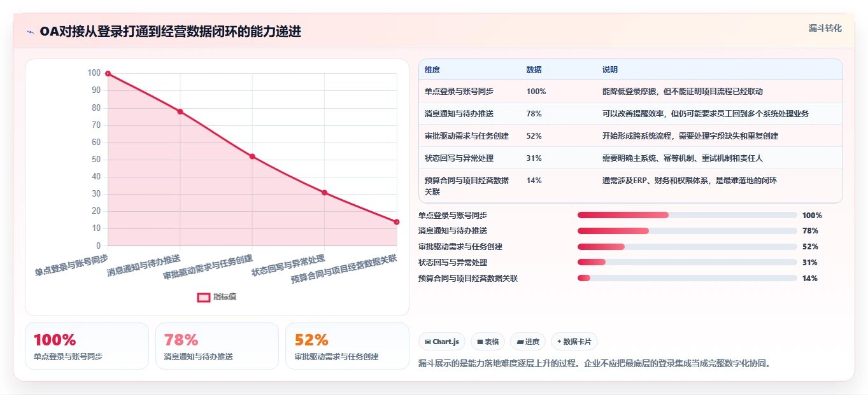The width and height of the screenshot is (868, 395).
Task: Click the 预算合同与项目经营数据关联 progress bar
Action: pyautogui.click(x=687, y=278)
